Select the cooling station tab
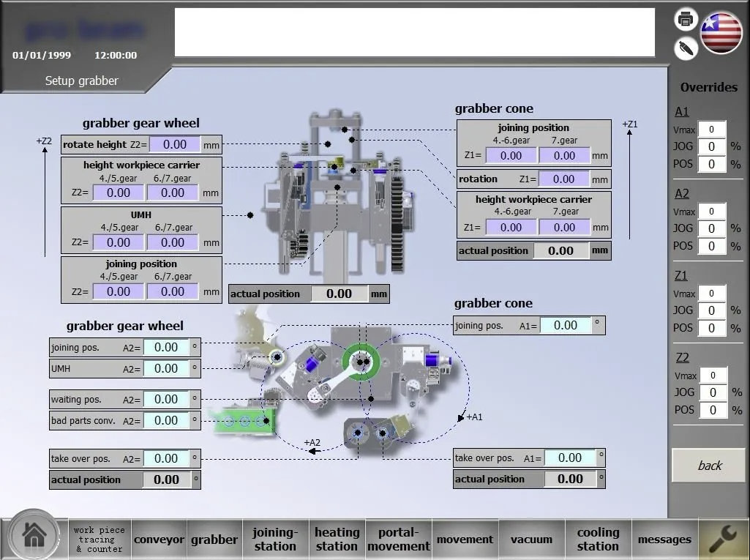This screenshot has height=560, width=750. 598,540
